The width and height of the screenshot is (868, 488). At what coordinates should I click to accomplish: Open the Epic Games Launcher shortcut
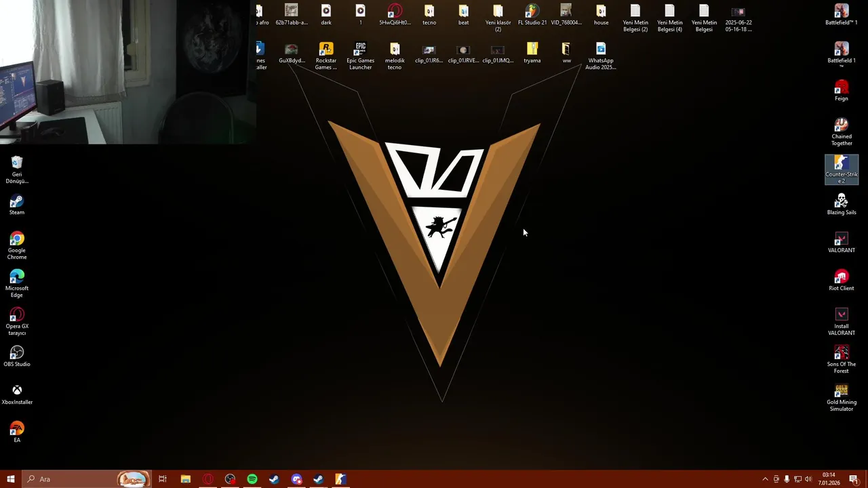tap(360, 56)
